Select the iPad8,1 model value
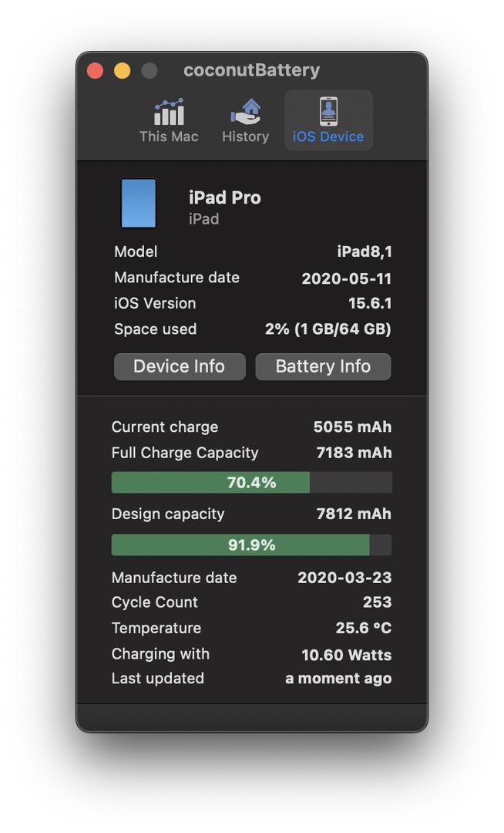504x833 pixels. (365, 251)
